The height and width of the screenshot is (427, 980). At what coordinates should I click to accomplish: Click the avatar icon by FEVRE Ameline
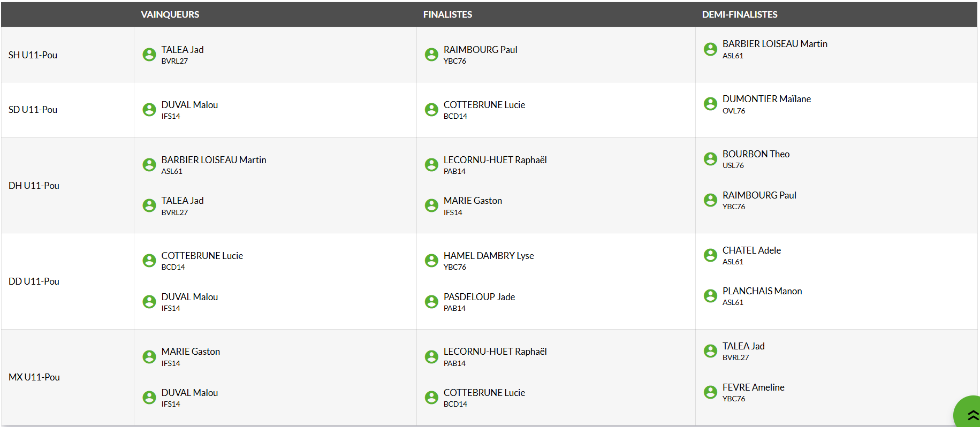point(710,392)
